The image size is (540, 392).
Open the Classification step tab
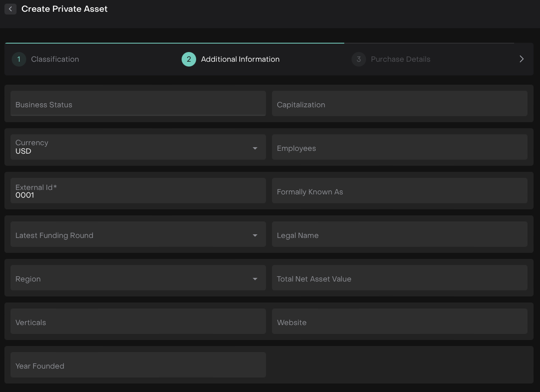click(55, 59)
